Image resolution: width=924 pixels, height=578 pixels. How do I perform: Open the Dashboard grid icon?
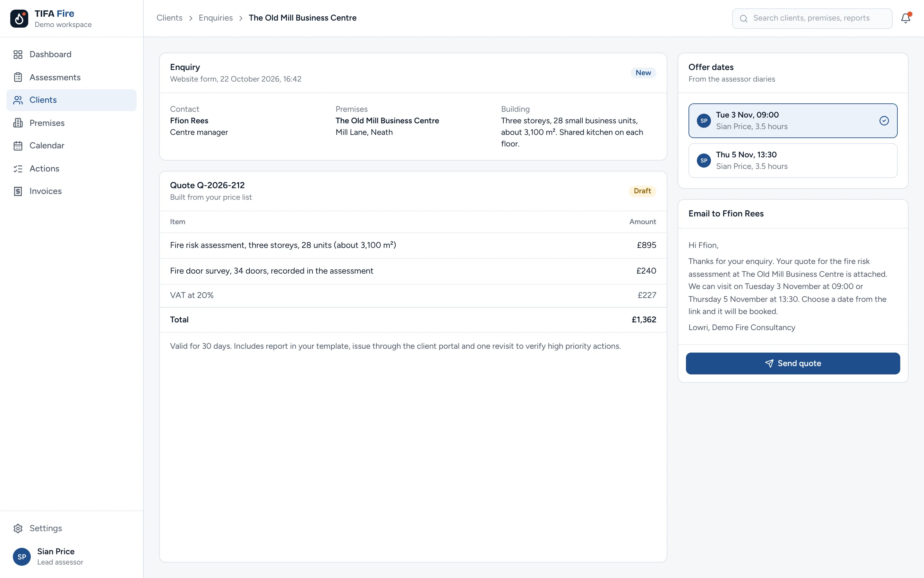pos(18,54)
